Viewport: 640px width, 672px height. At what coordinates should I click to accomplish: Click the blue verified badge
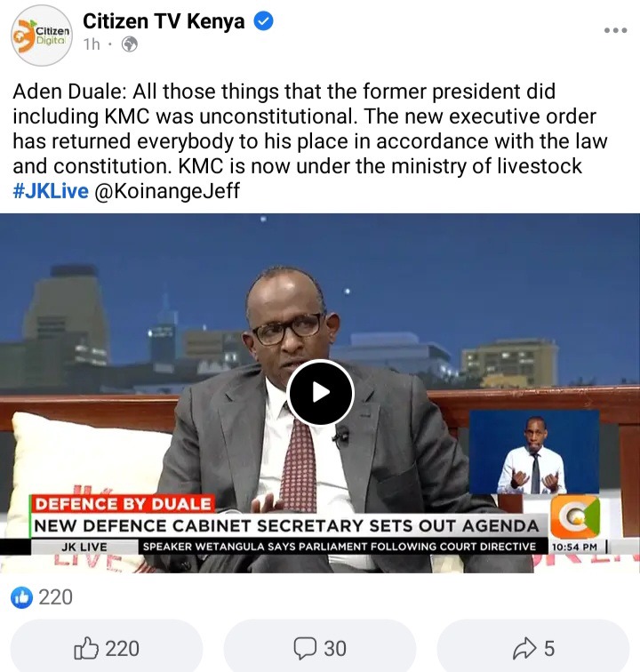pyautogui.click(x=264, y=21)
